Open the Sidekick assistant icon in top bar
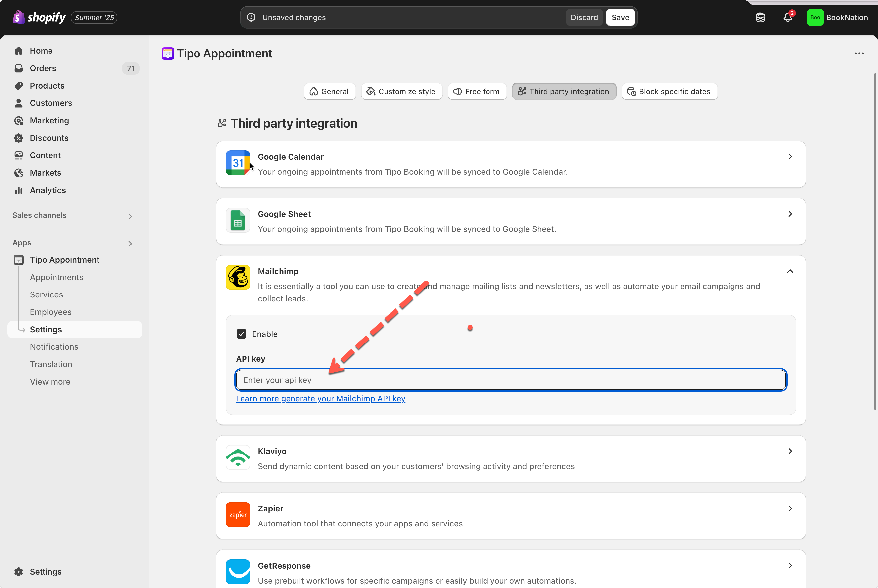The height and width of the screenshot is (588, 878). [760, 18]
